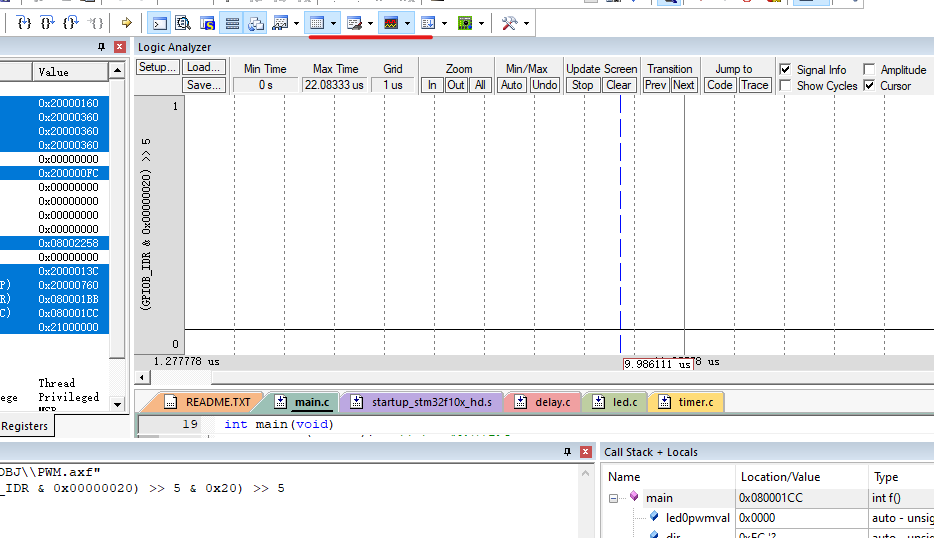Viewport: 934px width, 538px height.
Task: Open the startup_stm32f10x_hd.s tab
Action: pyautogui.click(x=422, y=402)
